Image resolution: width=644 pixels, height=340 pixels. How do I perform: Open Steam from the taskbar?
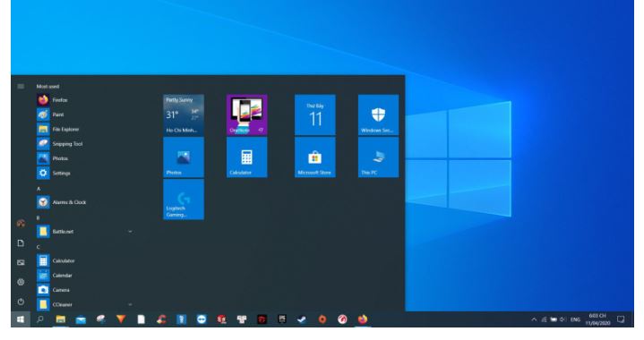click(302, 319)
